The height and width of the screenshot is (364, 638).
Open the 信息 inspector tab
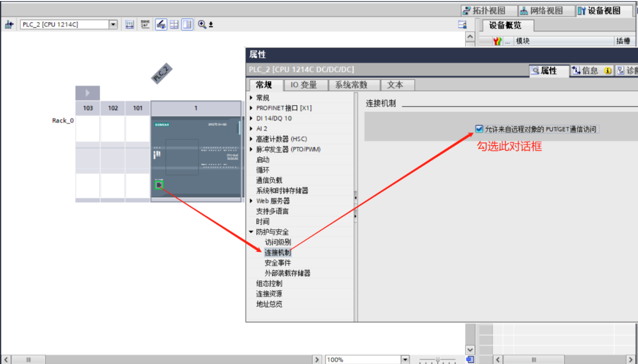pos(585,71)
